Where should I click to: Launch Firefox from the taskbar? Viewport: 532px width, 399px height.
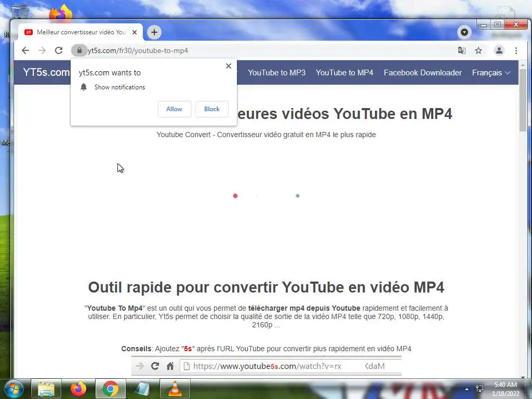click(78, 389)
